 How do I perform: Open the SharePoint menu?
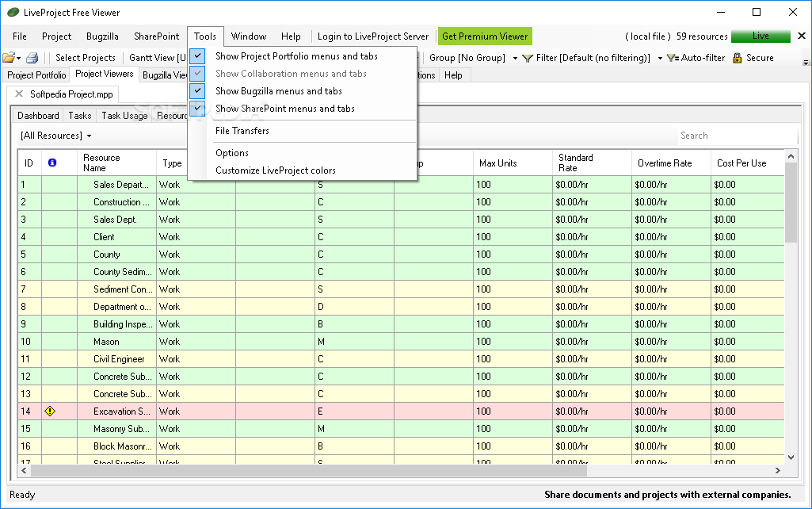pos(156,36)
